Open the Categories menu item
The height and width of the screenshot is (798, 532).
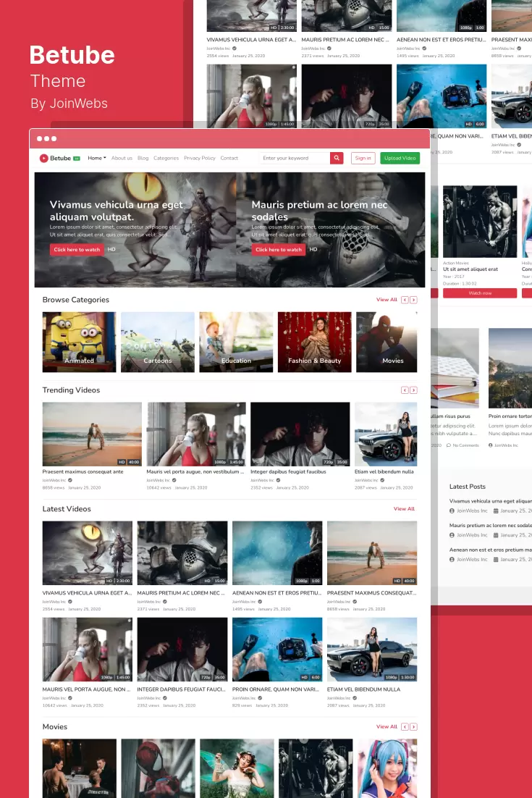[x=166, y=159]
